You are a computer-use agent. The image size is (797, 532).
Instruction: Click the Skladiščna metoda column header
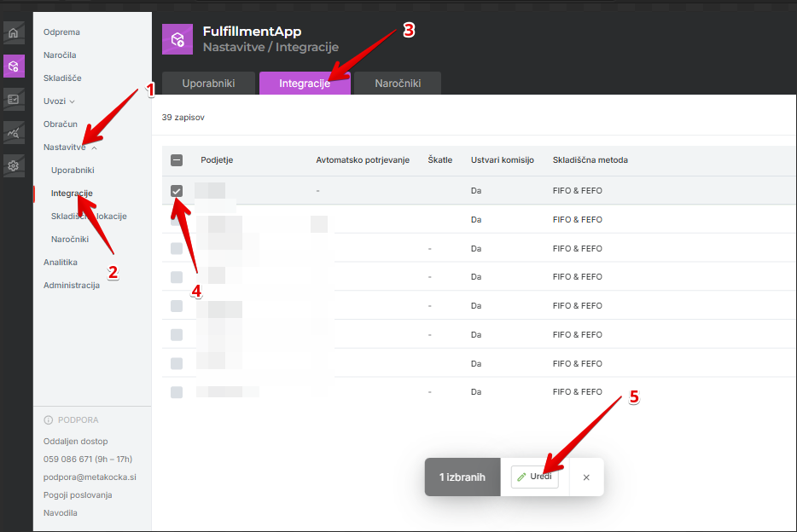[x=590, y=160]
